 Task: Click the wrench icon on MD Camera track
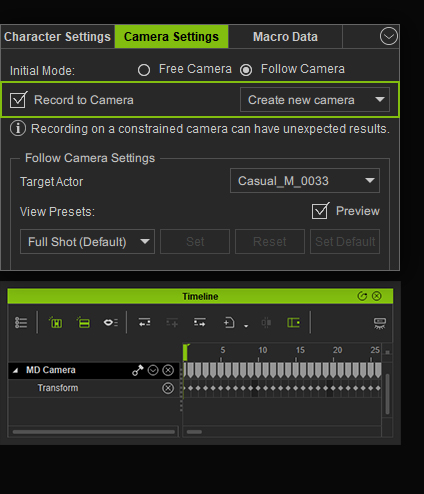pyautogui.click(x=138, y=370)
